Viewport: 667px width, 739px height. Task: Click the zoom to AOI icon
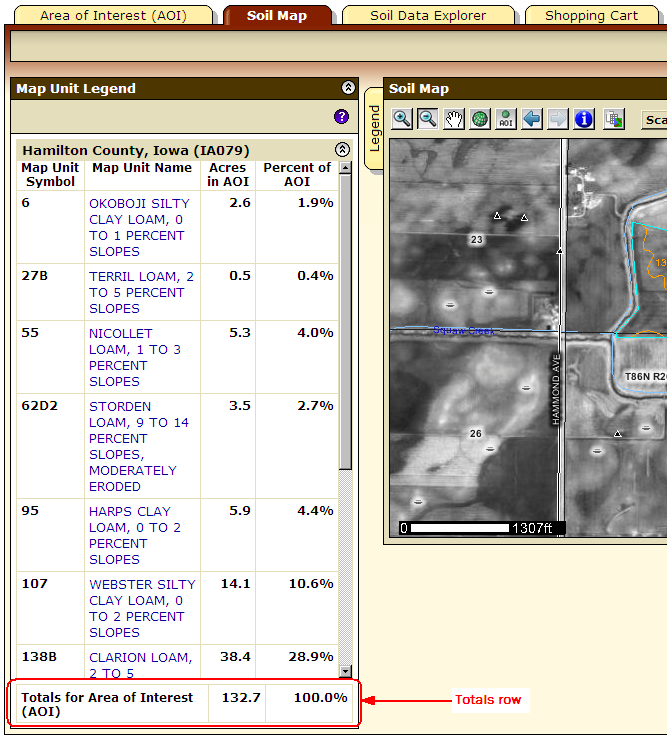coord(506,119)
